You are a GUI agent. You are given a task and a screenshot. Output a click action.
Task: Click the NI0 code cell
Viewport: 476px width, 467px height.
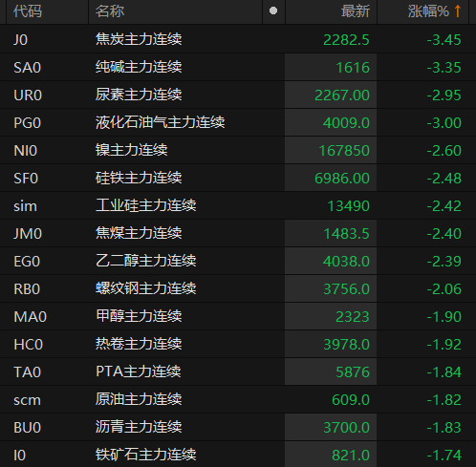point(26,151)
